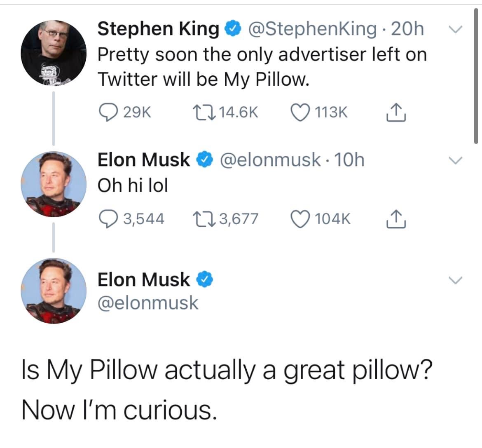Open Elon Musk's avatar on the main tweet
Screen dimensions: 482x448
[54, 291]
